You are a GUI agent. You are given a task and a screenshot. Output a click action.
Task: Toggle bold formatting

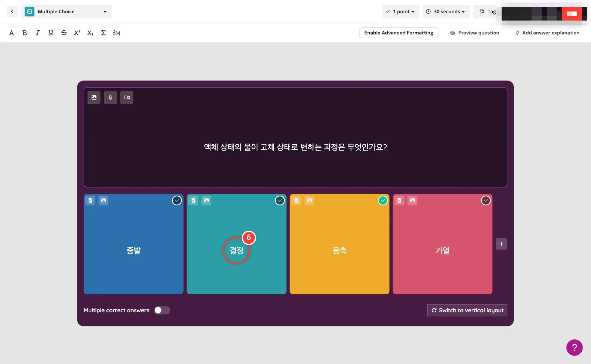(24, 33)
